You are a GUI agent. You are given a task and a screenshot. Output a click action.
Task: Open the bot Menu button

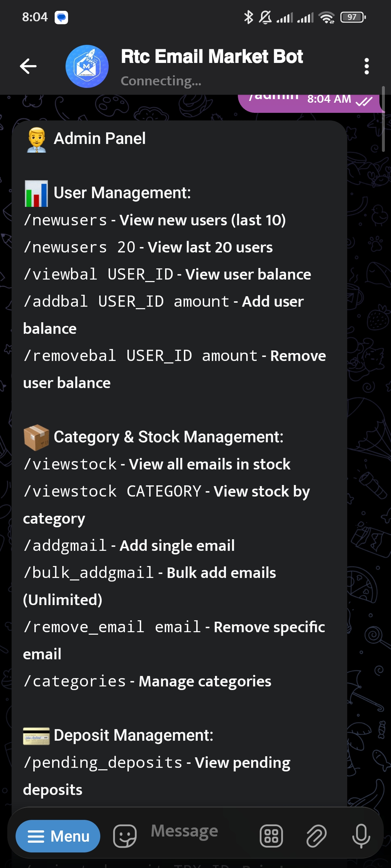coord(58,836)
